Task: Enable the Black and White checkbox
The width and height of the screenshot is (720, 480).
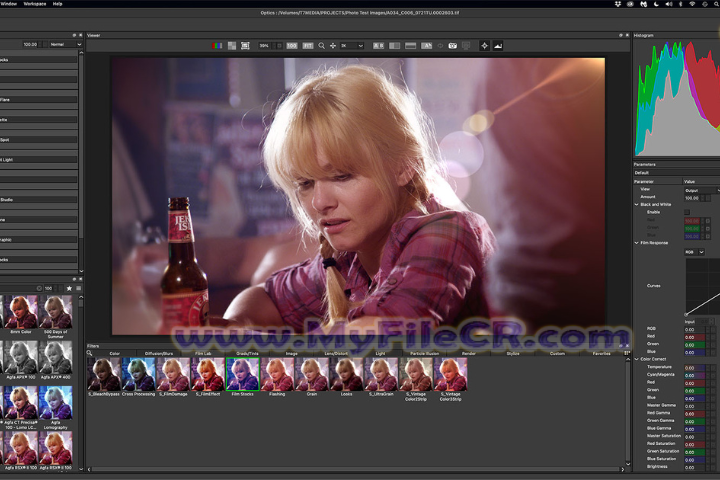Action: 687,212
